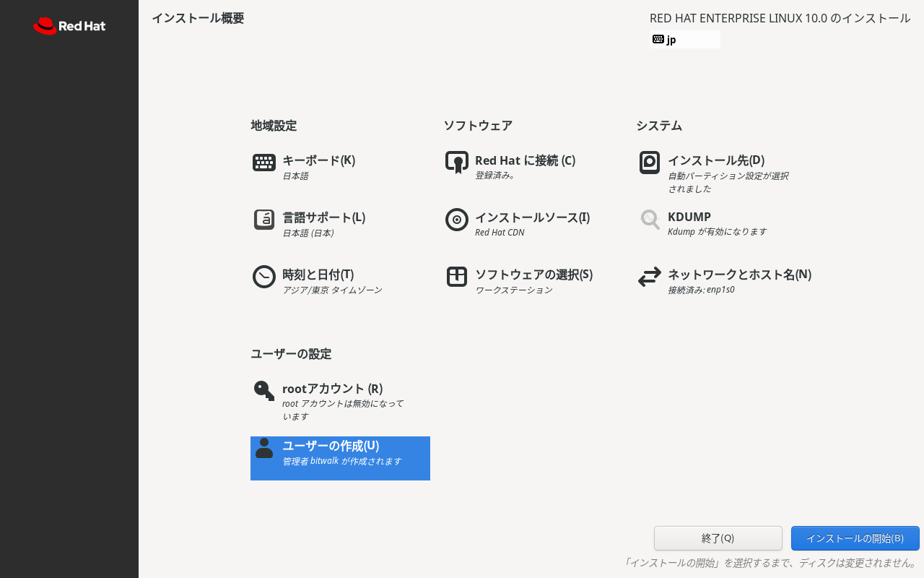Open ユーザーの作成(U) settings

click(x=331, y=446)
